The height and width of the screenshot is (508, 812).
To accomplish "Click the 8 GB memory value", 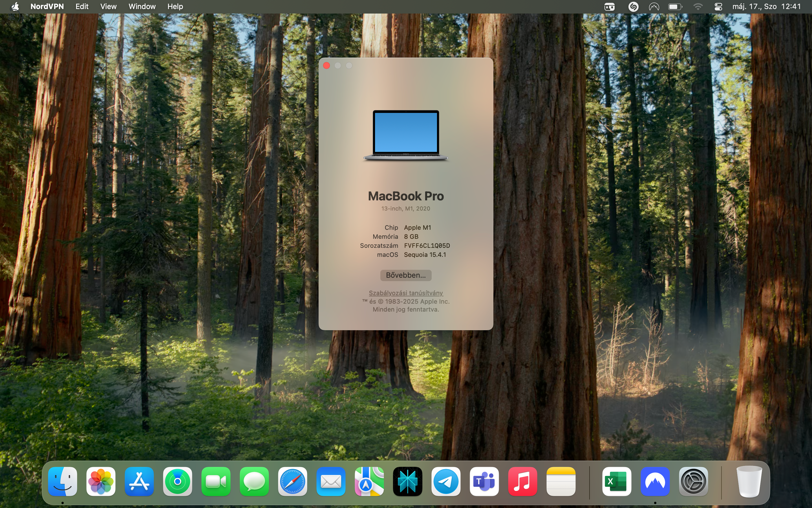I will pyautogui.click(x=411, y=237).
